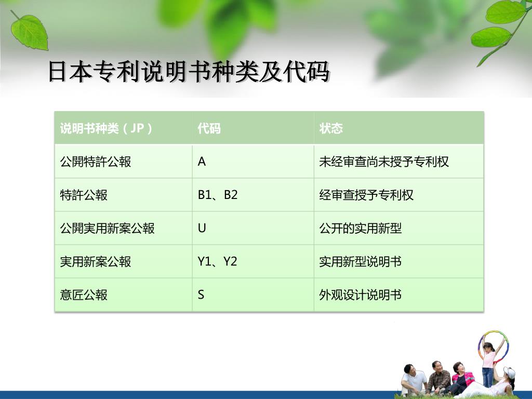
Task: Click the cell 未经审查尚未授予专利权
Action: pos(398,161)
